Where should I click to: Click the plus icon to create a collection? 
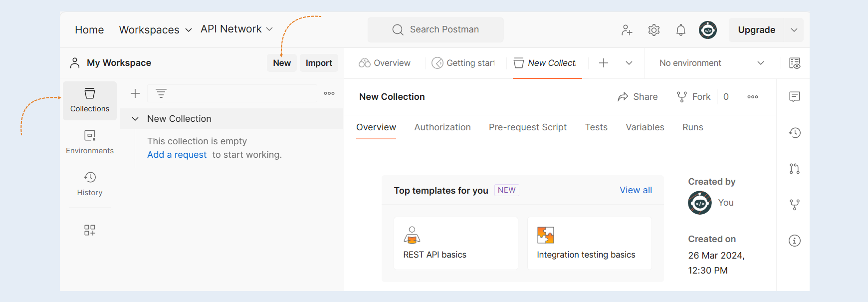pyautogui.click(x=135, y=93)
